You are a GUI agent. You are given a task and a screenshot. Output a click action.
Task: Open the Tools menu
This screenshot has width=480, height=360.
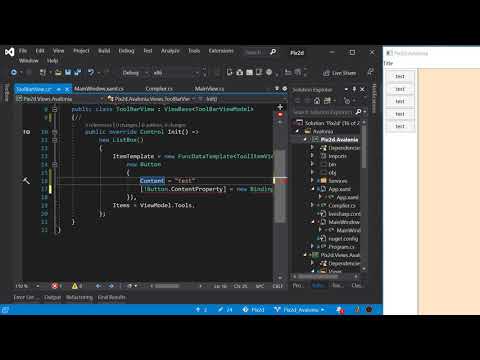(194, 51)
